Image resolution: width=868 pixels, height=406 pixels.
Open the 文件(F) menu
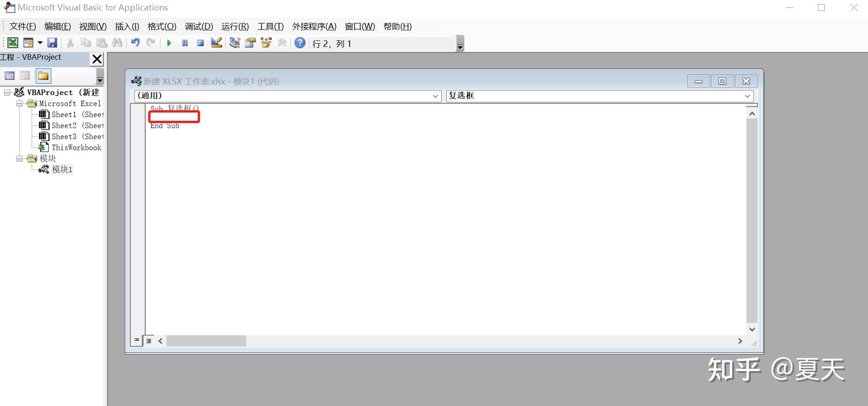pyautogui.click(x=22, y=27)
